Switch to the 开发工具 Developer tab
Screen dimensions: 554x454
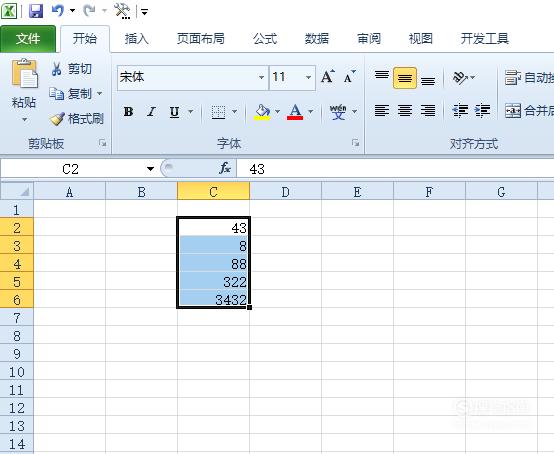485,39
